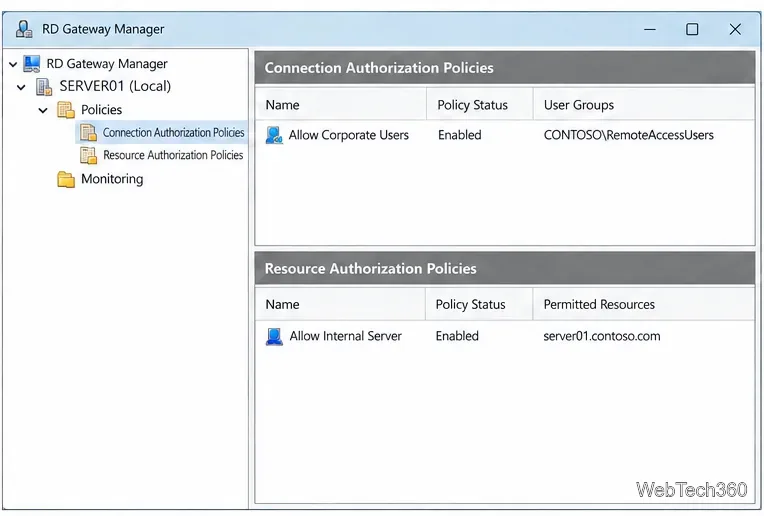Sort resource policies by Policy Status column

point(479,305)
